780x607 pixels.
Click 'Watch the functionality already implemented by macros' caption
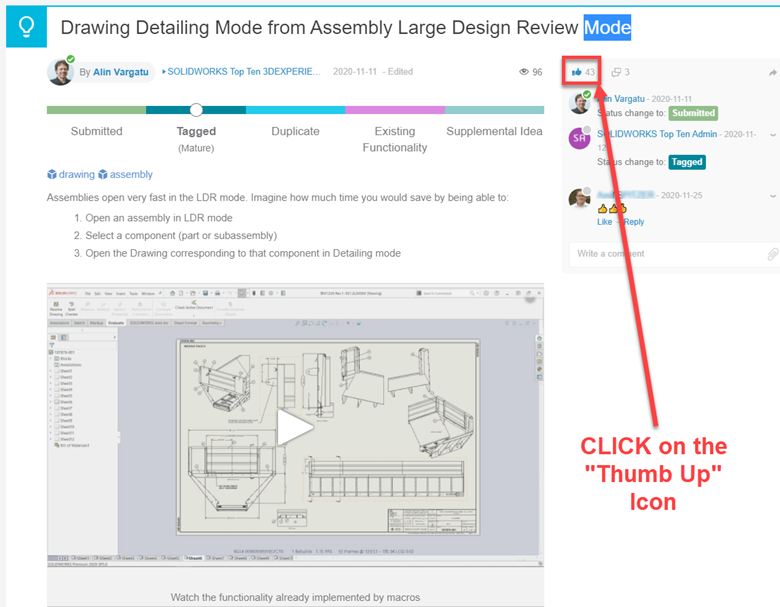(x=295, y=597)
